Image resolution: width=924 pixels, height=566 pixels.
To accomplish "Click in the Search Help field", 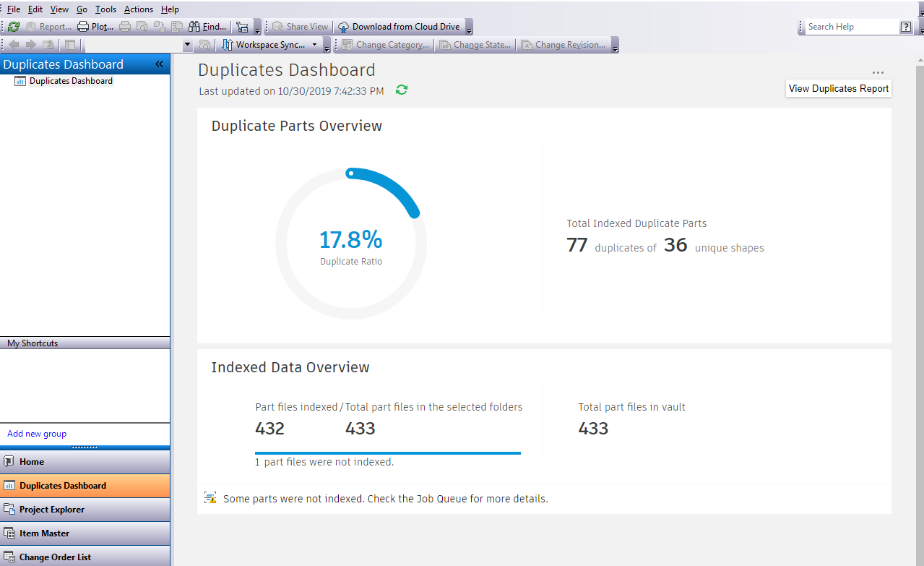I will (850, 27).
